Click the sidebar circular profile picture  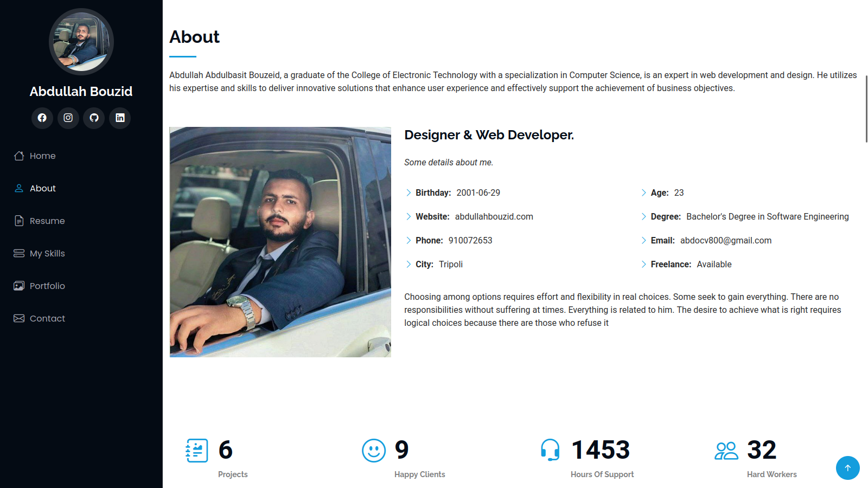(81, 41)
